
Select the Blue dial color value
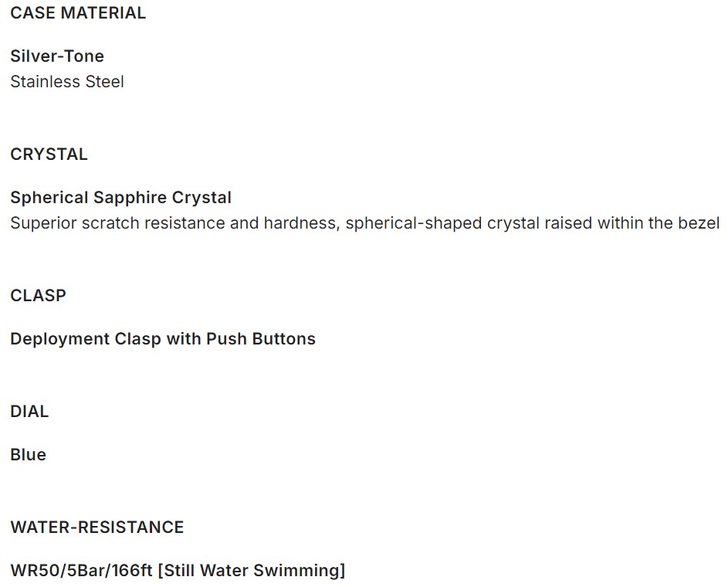coord(29,455)
